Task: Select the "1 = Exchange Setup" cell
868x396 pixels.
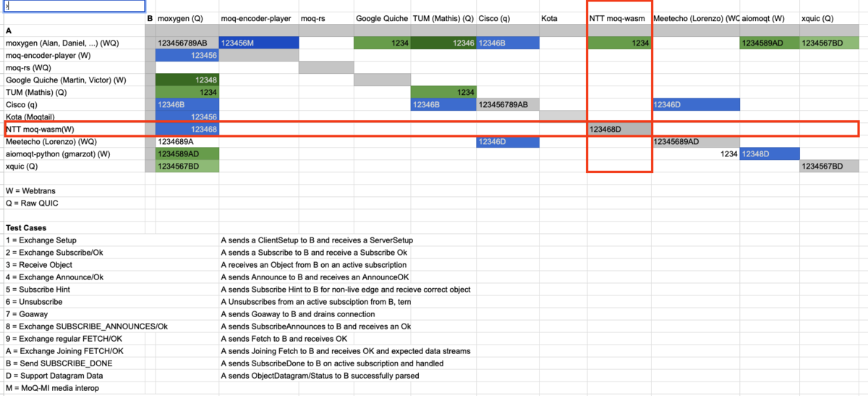Action: click(x=74, y=240)
